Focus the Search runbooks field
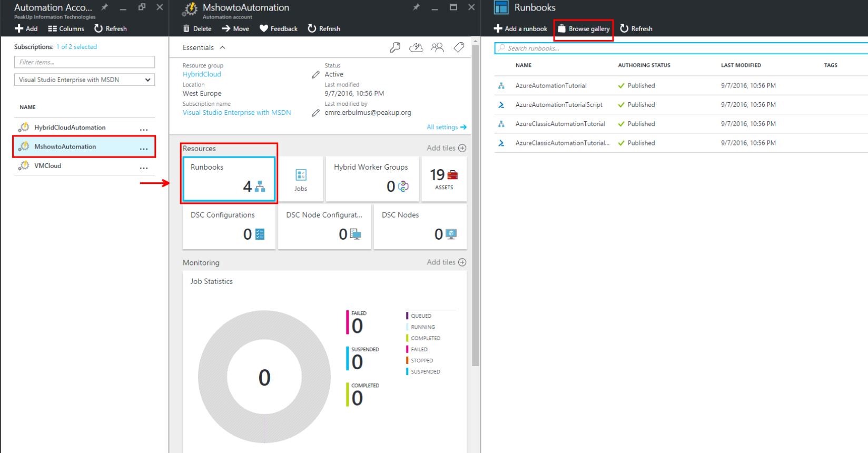Screen dimensions: 868x453 pyautogui.click(x=681, y=48)
